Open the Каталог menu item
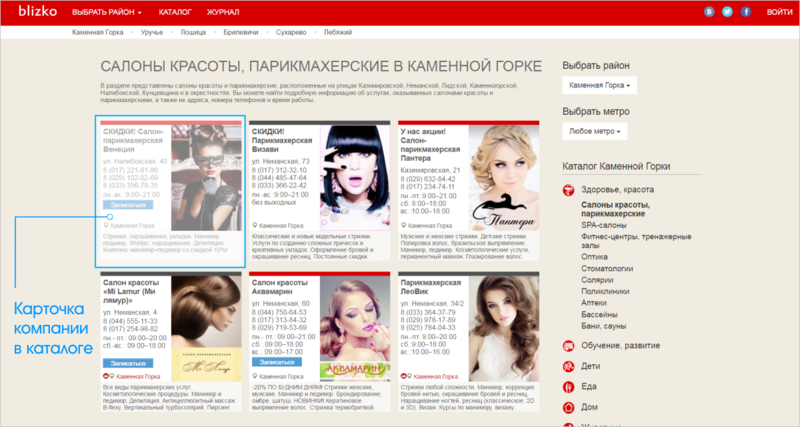The width and height of the screenshot is (800, 427). (x=174, y=12)
